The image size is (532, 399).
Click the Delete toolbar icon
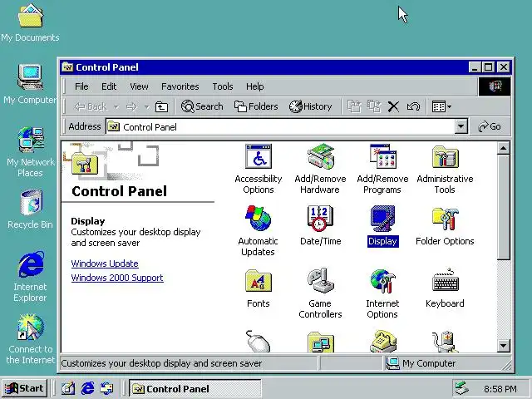click(x=393, y=106)
